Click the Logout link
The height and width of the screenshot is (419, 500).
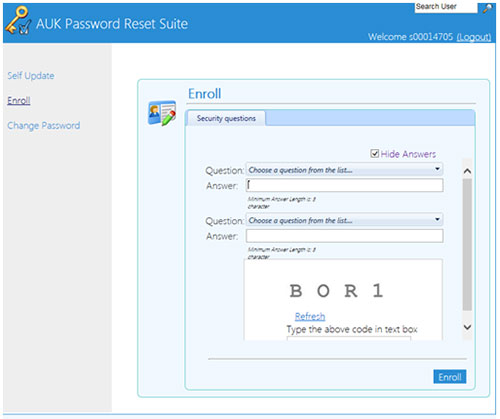click(474, 37)
